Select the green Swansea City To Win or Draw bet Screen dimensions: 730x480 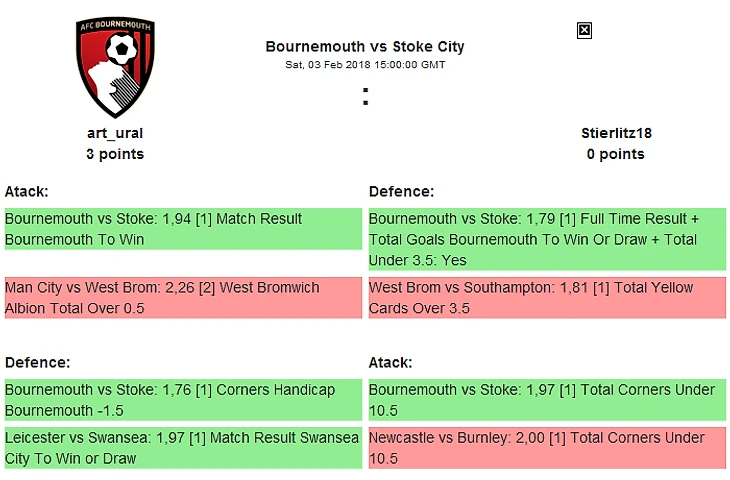(182, 448)
